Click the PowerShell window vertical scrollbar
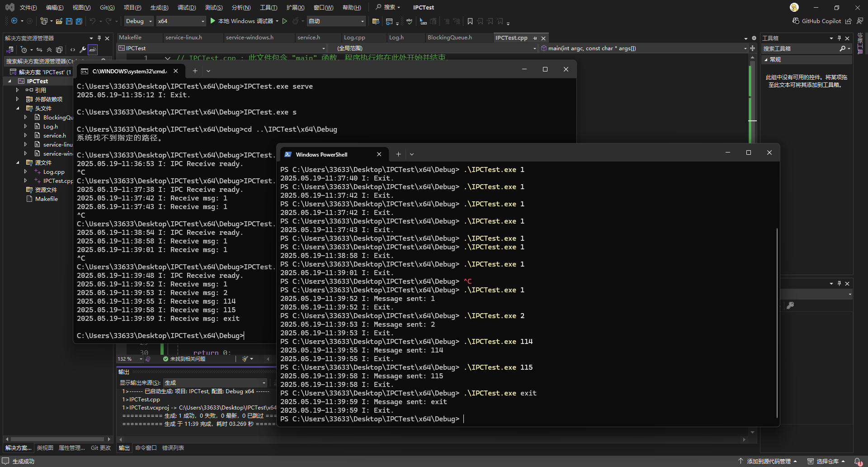This screenshot has width=868, height=467. [777, 323]
